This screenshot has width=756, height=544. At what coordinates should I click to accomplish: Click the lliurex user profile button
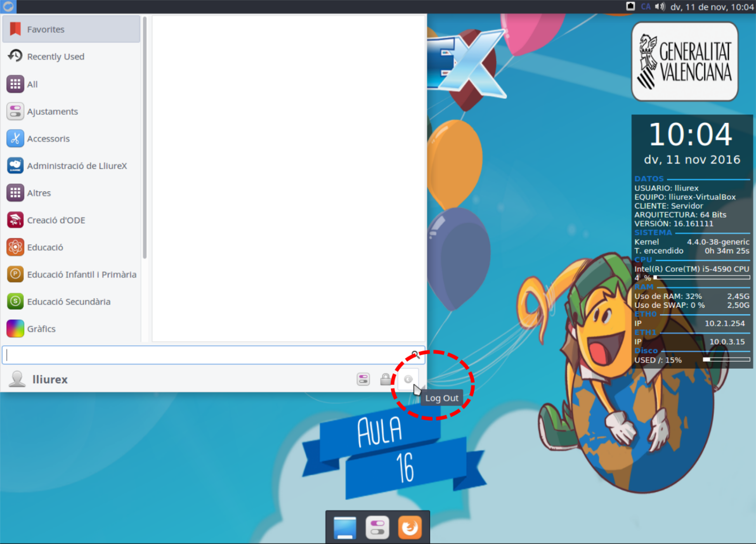click(39, 379)
